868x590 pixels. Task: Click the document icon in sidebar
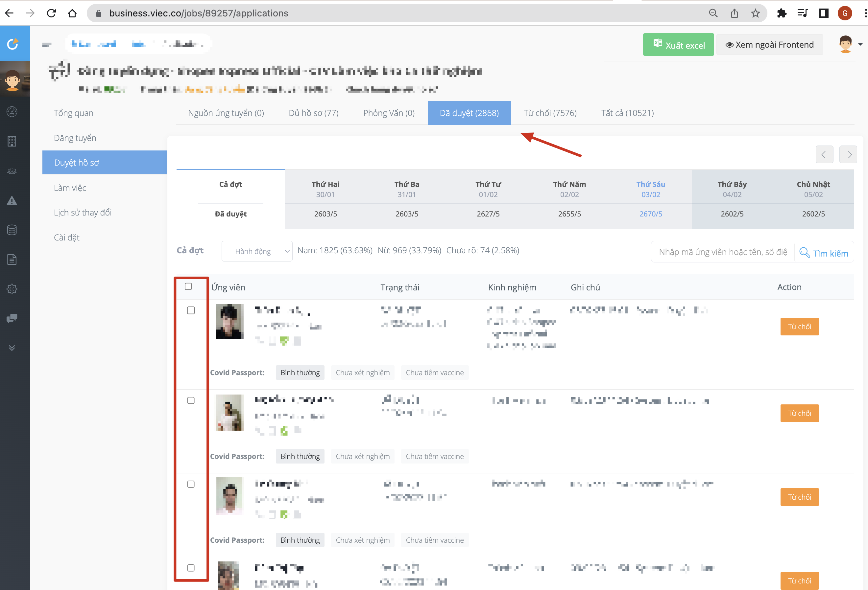[x=12, y=260]
